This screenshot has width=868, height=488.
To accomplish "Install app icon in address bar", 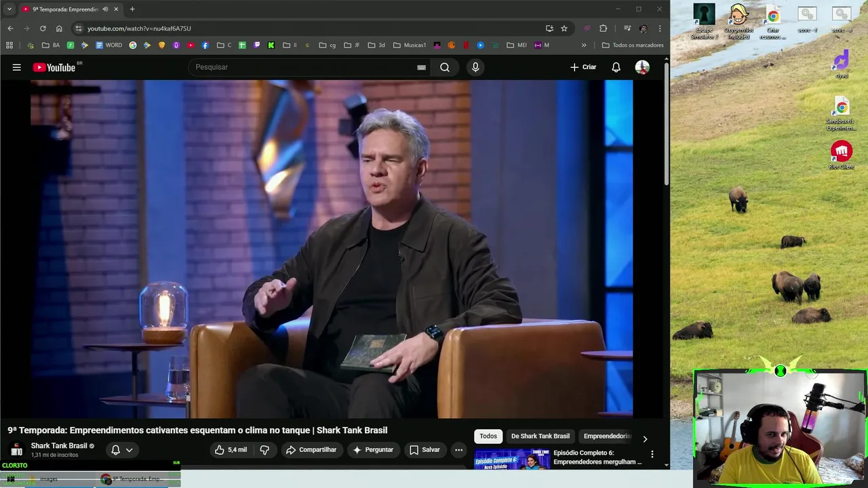I will pos(549,28).
